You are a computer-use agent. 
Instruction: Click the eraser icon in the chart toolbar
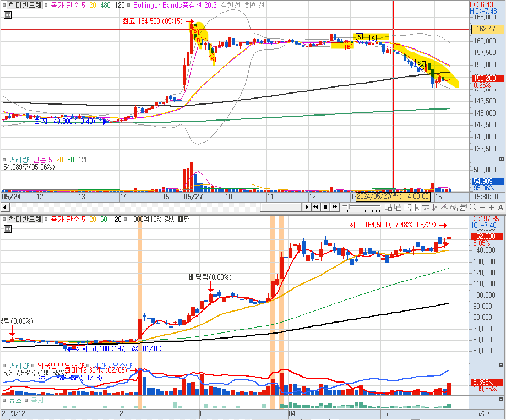[454, 208]
